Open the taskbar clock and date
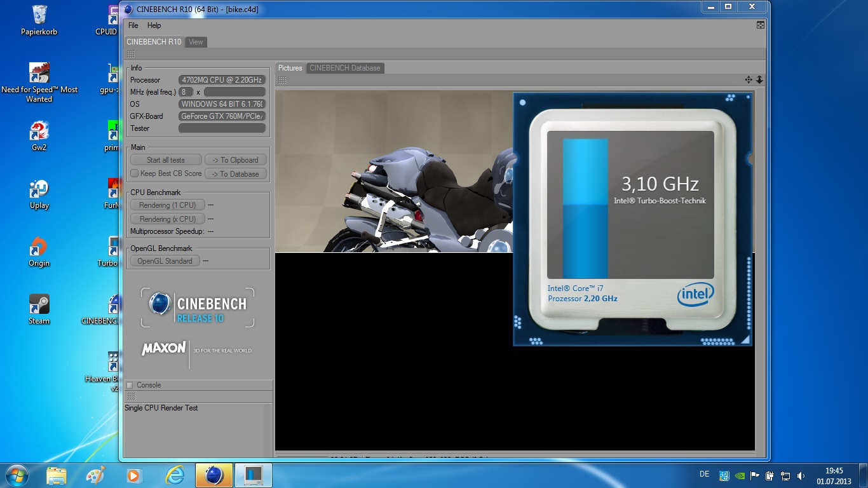The height and width of the screenshot is (488, 868). click(x=834, y=476)
